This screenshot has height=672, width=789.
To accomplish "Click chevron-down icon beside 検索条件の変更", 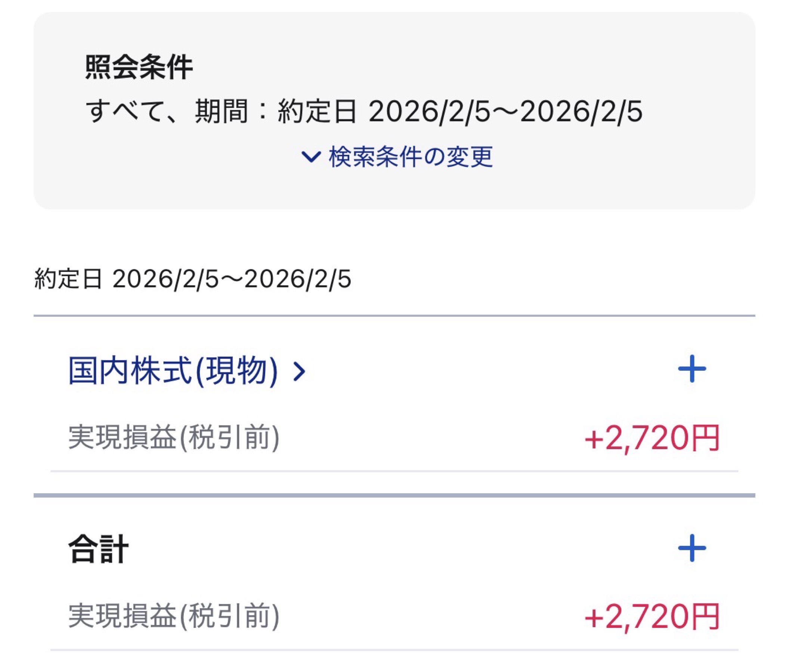I will [311, 156].
